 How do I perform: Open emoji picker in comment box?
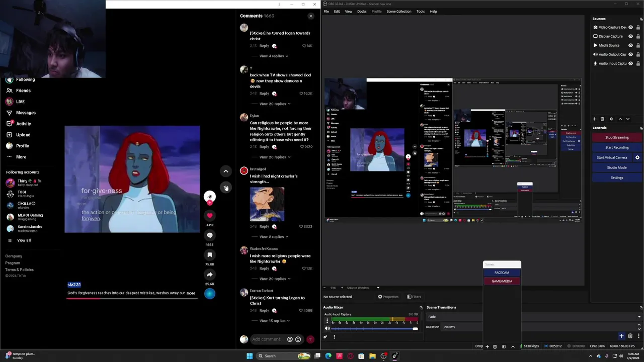(x=298, y=339)
